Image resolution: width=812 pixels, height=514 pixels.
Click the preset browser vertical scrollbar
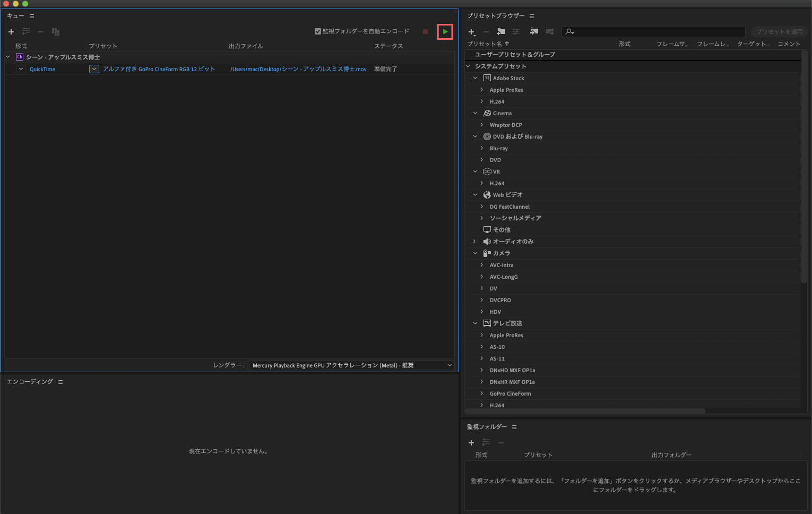pos(804,167)
